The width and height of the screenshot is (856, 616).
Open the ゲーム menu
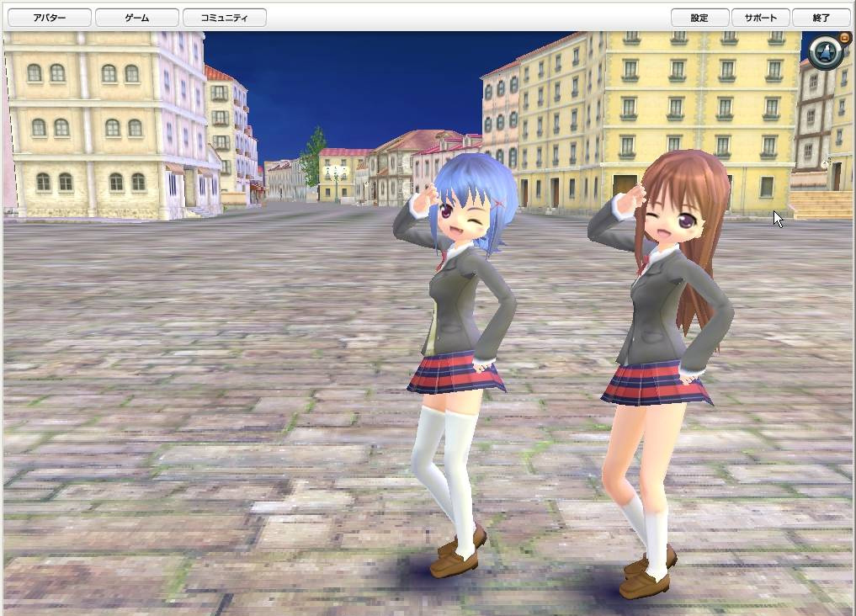[x=137, y=18]
